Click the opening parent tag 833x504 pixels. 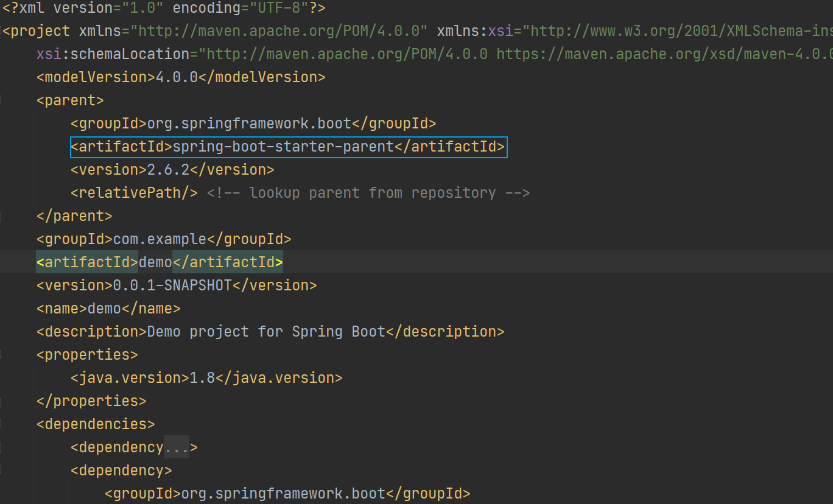71,100
